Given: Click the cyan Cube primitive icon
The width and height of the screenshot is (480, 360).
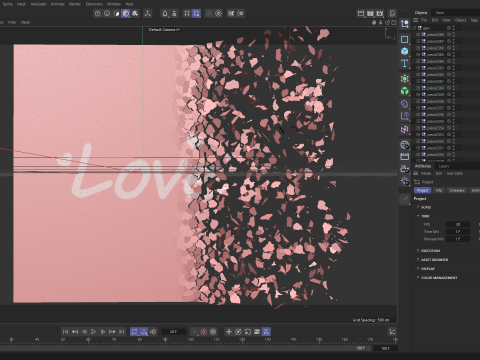Looking at the screenshot, I should [x=404, y=51].
